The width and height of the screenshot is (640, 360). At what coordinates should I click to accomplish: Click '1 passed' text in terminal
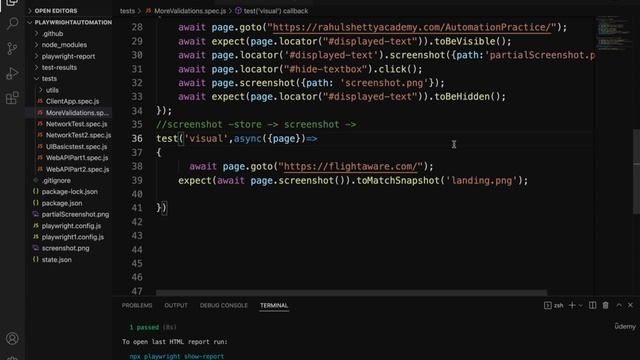click(x=144, y=327)
